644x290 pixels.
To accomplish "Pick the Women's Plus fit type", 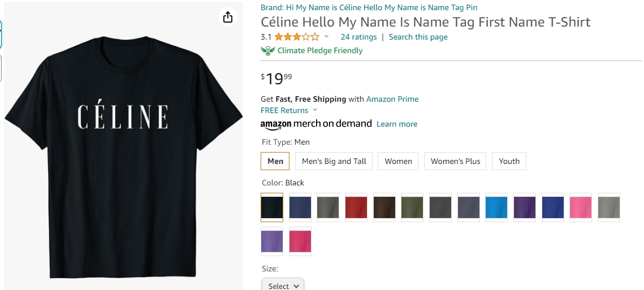I will click(x=455, y=161).
